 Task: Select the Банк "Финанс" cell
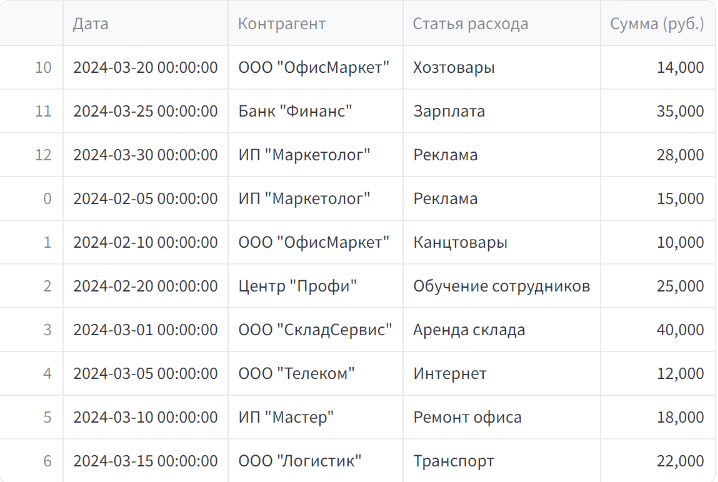(315, 111)
